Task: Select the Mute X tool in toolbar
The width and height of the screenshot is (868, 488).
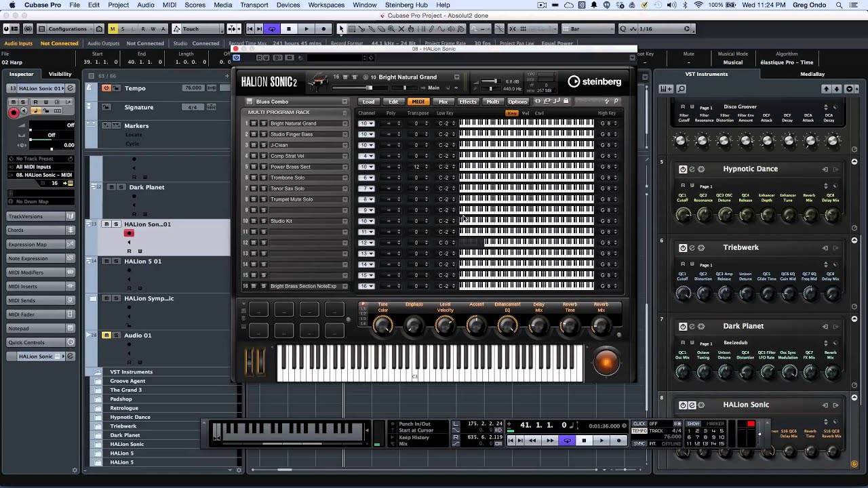Action: tap(401, 28)
